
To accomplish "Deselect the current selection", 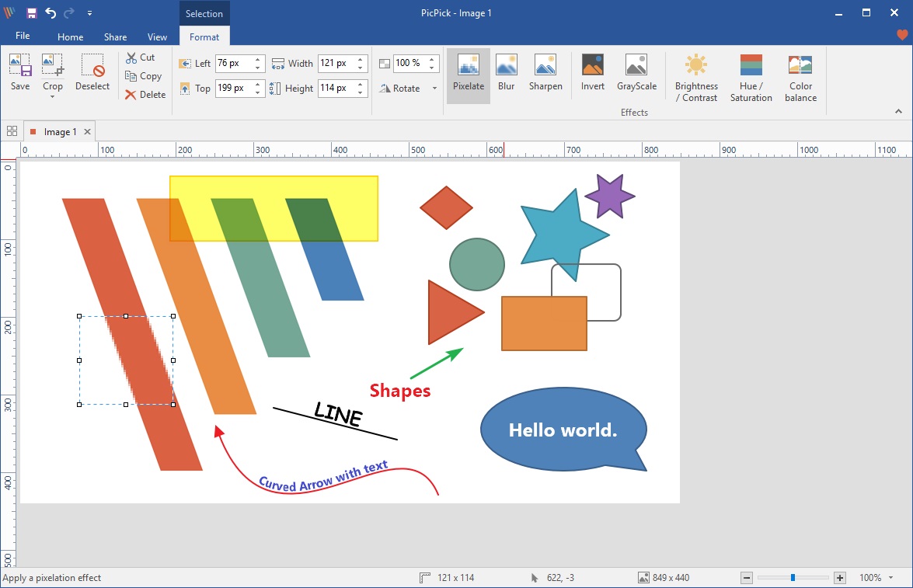I will (92, 74).
